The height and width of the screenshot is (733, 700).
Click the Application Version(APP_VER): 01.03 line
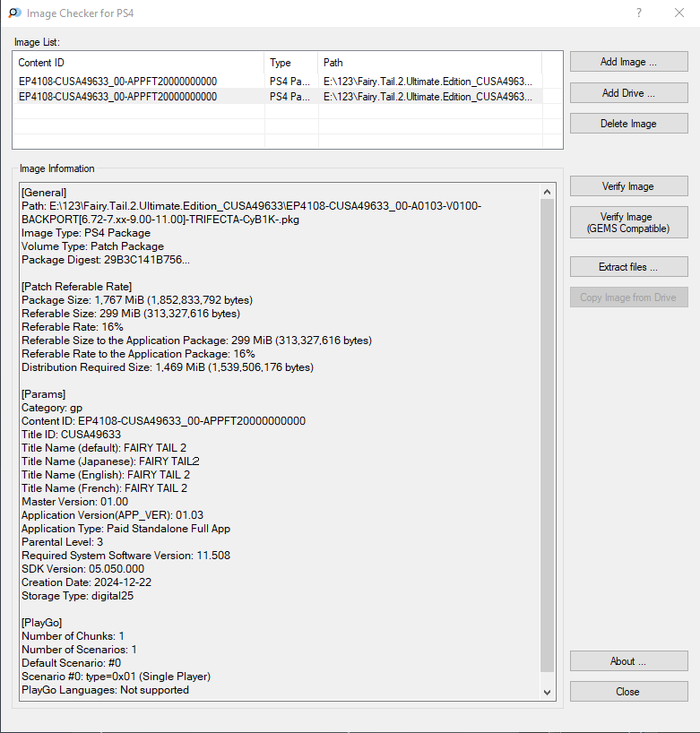click(112, 515)
